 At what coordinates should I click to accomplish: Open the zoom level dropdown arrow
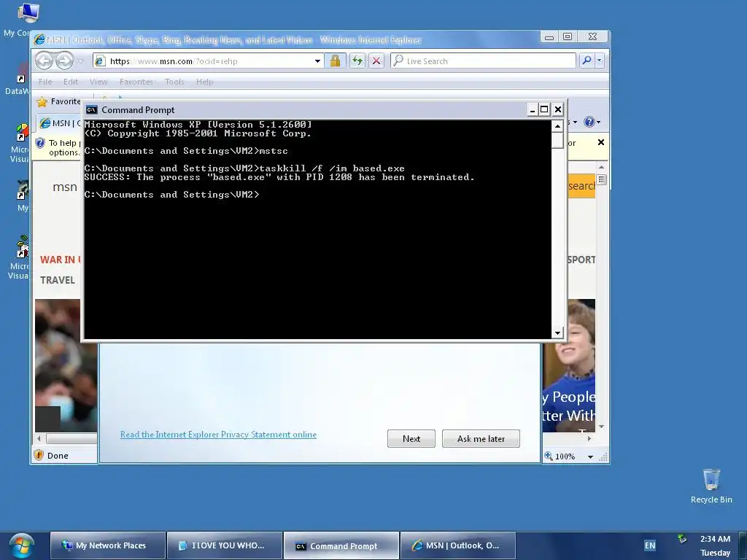[590, 456]
